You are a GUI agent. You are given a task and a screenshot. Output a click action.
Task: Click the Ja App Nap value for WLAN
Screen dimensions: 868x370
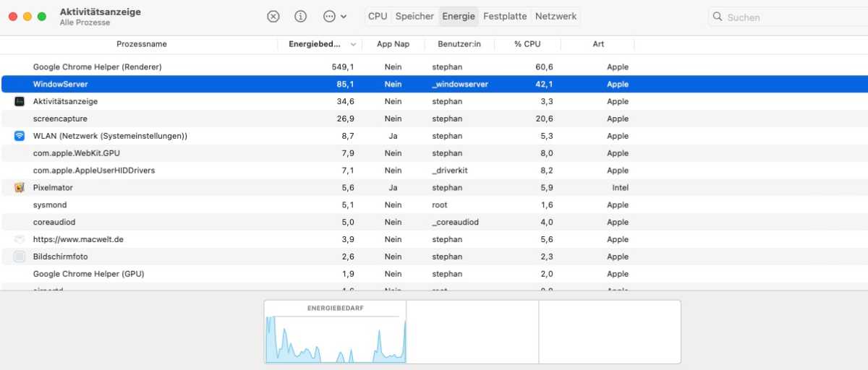pos(393,136)
